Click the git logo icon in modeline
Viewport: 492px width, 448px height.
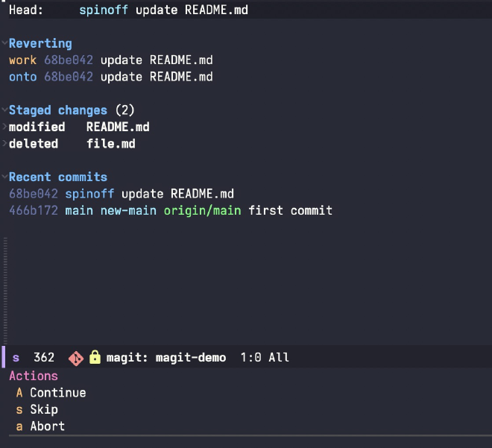(x=75, y=358)
